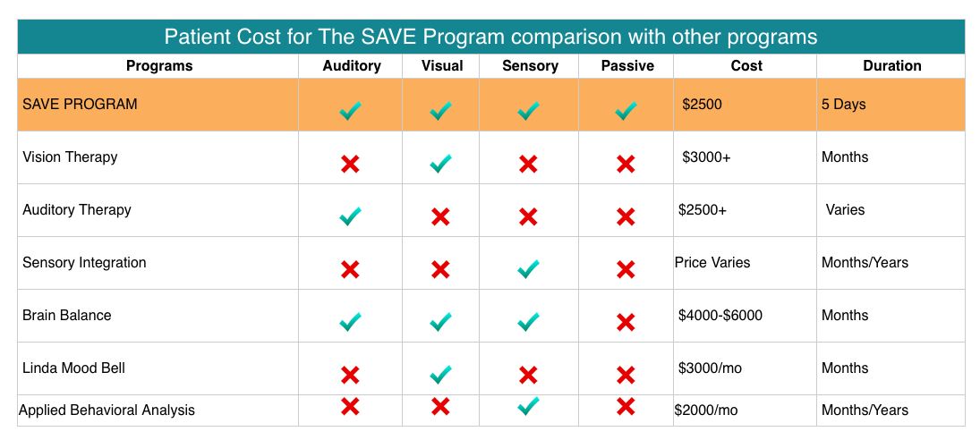Click the Brain Balance Passive red cross
980x440 pixels.
626,322
